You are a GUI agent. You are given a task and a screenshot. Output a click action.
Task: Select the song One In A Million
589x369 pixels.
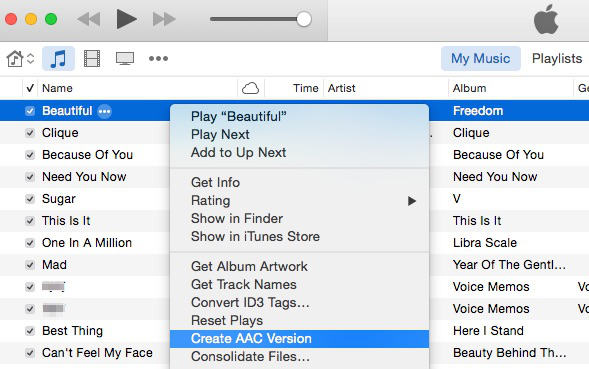87,243
